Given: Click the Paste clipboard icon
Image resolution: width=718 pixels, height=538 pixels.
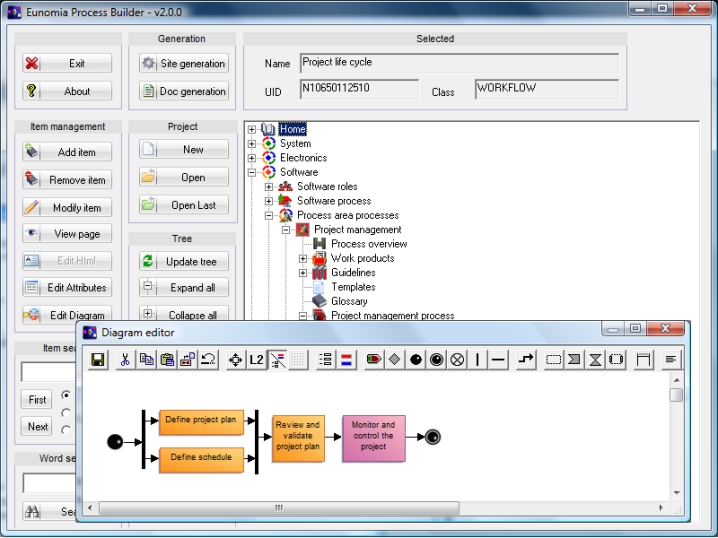Looking at the screenshot, I should (167, 360).
